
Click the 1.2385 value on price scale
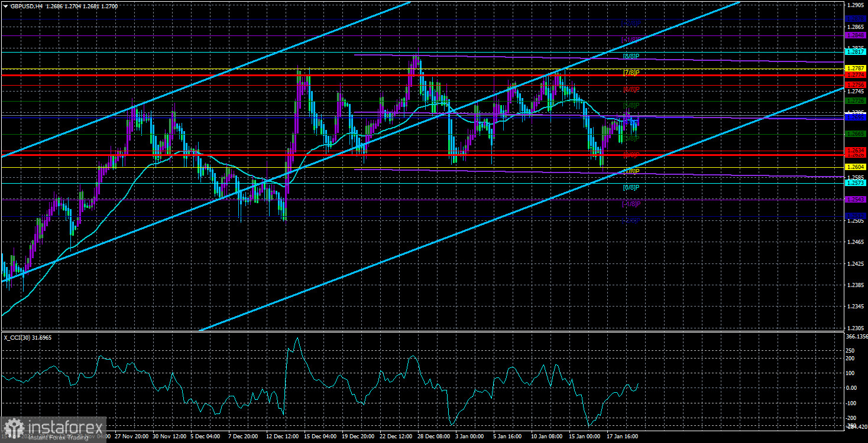tap(855, 285)
